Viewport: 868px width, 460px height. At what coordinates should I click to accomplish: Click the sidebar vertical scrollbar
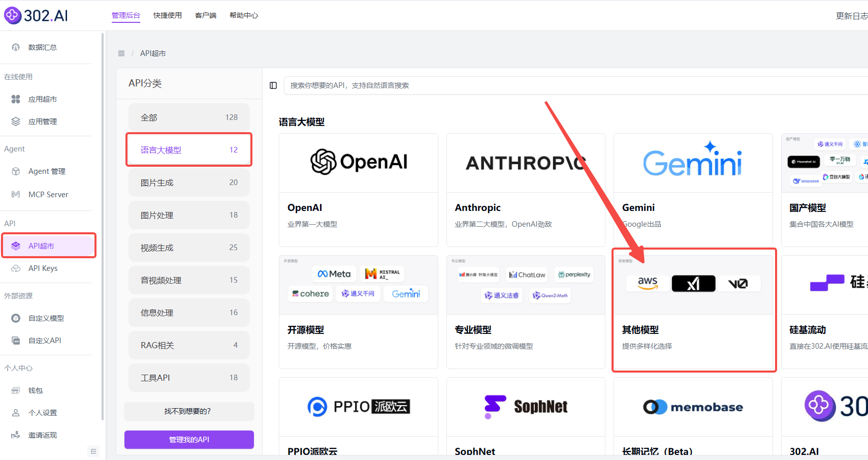(x=103, y=227)
